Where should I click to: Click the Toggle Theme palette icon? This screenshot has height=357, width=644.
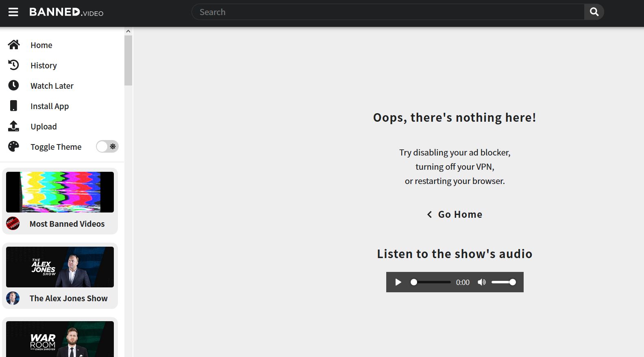[14, 147]
